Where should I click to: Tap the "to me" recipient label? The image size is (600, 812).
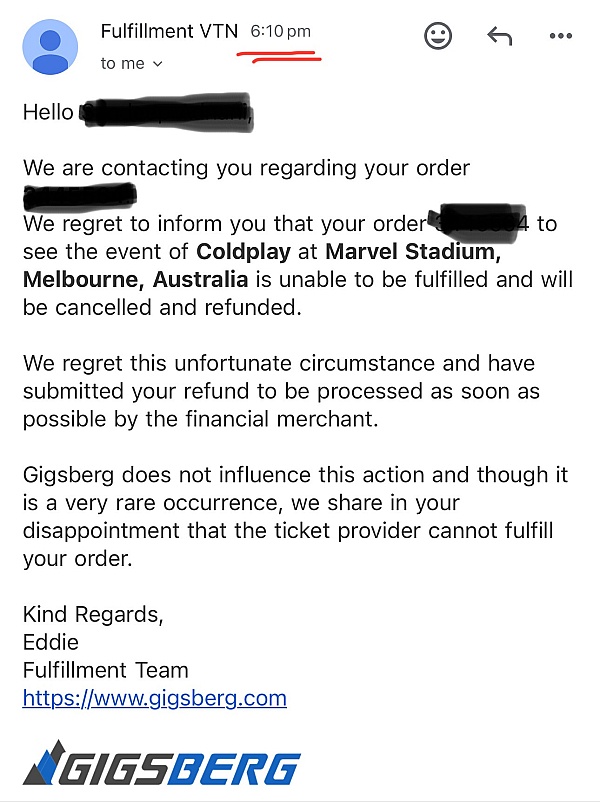[x=123, y=64]
